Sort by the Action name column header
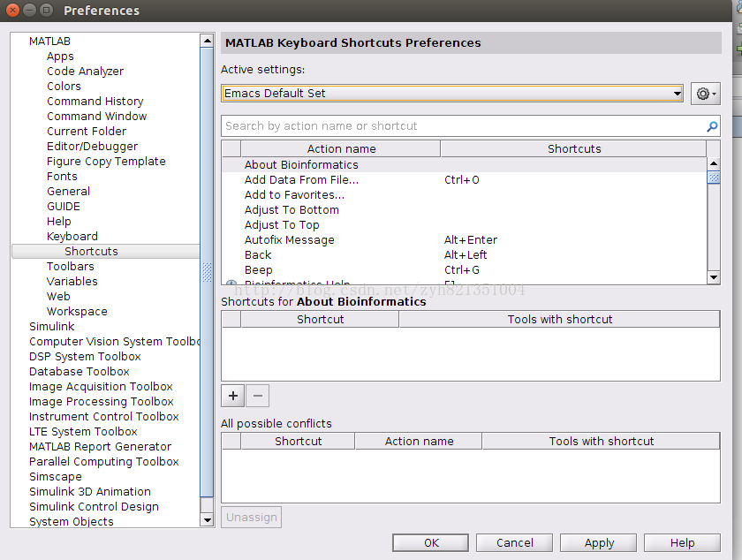Image resolution: width=742 pixels, height=560 pixels. click(x=341, y=148)
